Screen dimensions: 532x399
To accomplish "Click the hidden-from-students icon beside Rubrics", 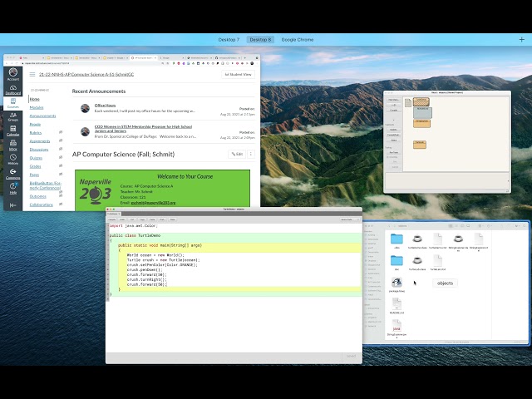I will (x=61, y=132).
